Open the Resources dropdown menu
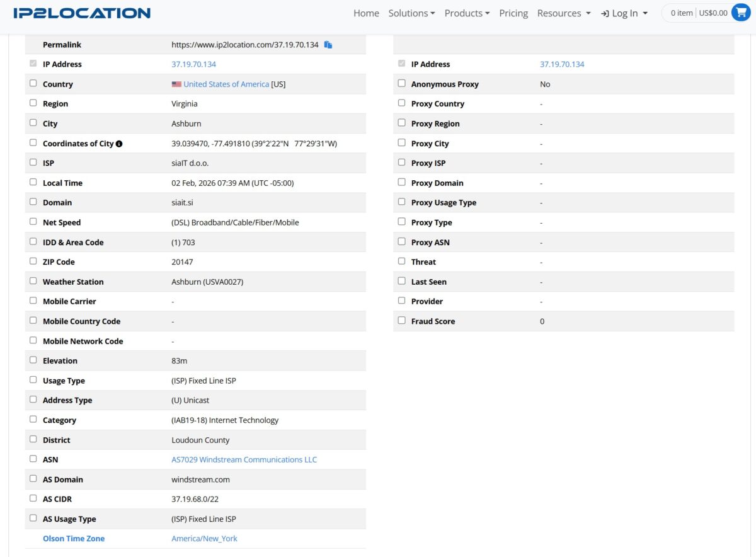The image size is (756, 557). (563, 13)
